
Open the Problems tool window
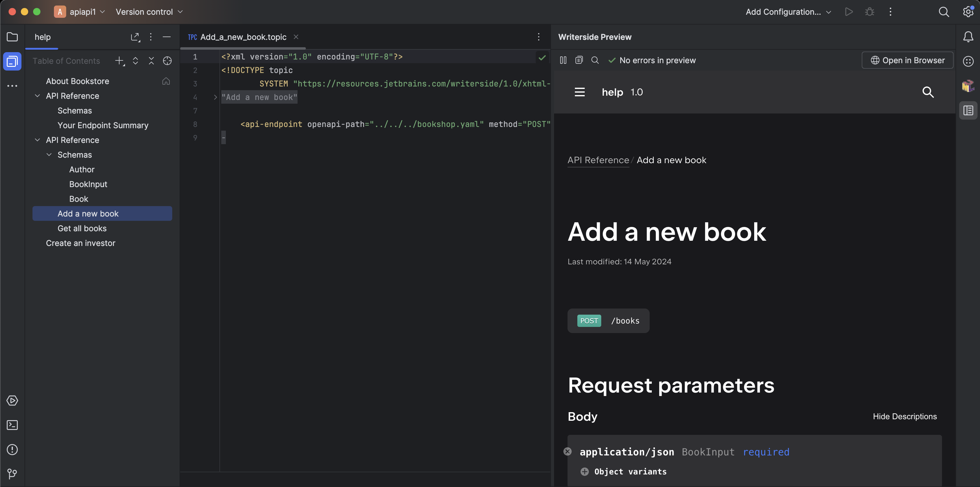[x=12, y=449]
